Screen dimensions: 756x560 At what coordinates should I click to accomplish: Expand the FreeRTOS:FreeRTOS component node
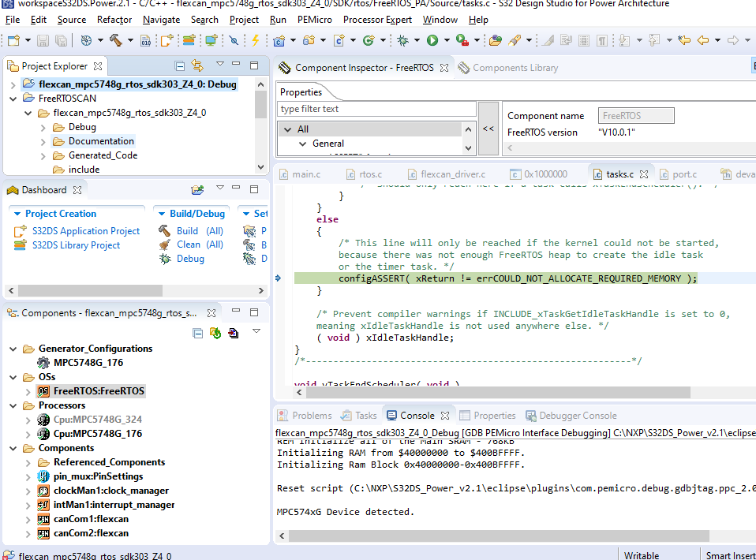(x=28, y=391)
